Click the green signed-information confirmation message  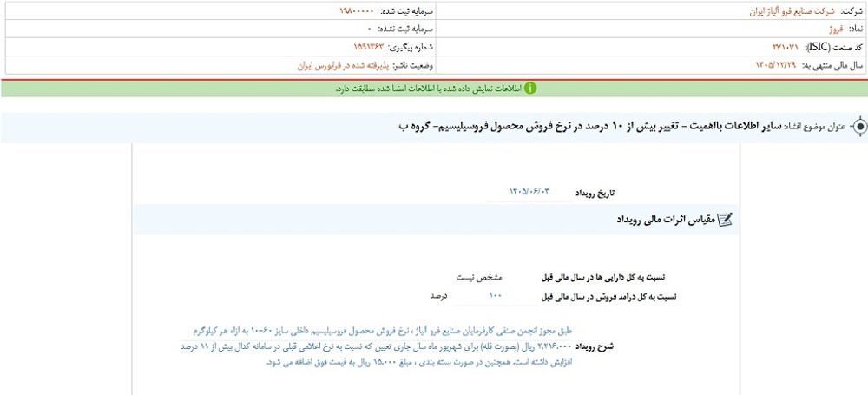pyautogui.click(x=429, y=89)
